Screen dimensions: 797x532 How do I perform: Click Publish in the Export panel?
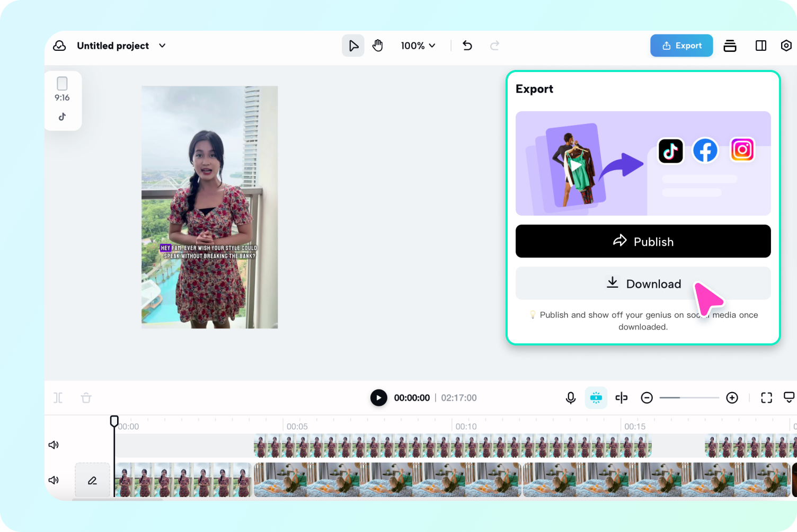tap(643, 241)
